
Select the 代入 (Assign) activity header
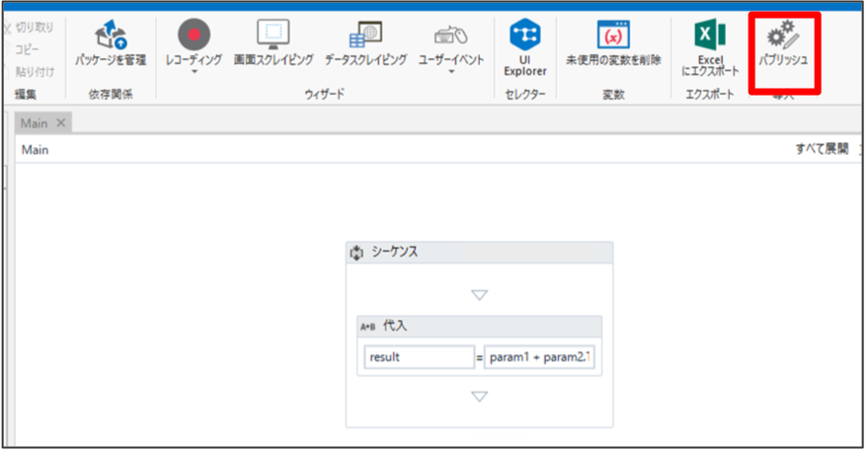pos(479,327)
